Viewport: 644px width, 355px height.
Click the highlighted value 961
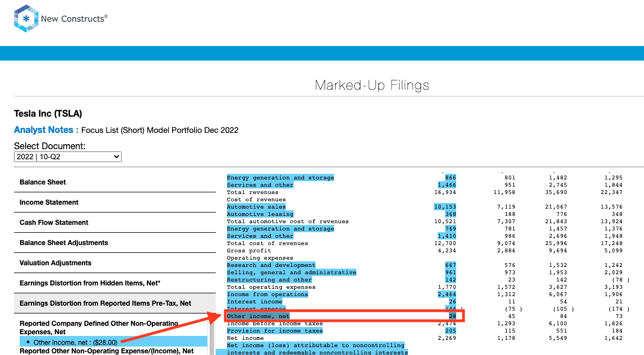451,273
